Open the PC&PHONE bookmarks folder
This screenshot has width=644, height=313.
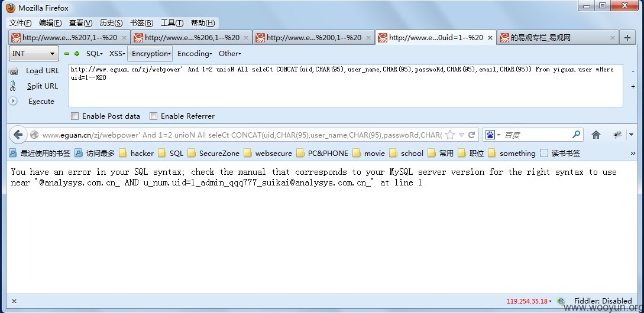(x=322, y=154)
